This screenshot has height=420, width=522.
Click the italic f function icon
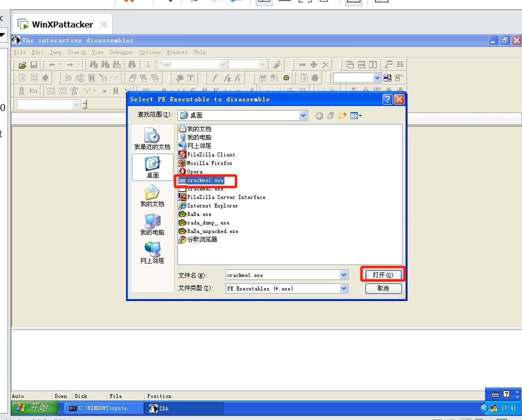point(215,78)
